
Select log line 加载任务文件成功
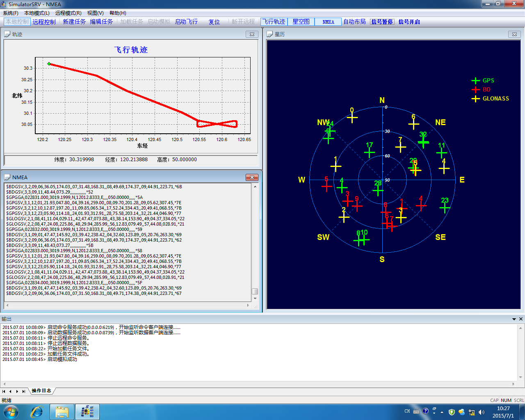click(x=46, y=354)
